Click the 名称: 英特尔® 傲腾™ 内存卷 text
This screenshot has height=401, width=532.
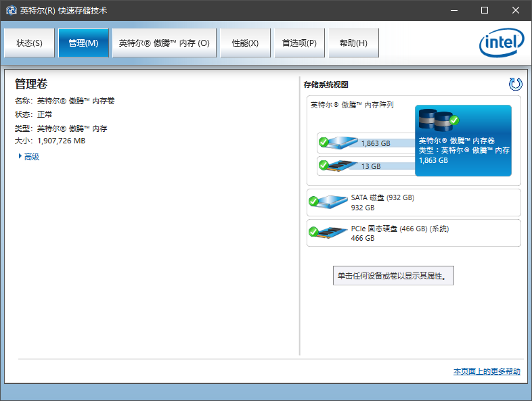pyautogui.click(x=65, y=101)
